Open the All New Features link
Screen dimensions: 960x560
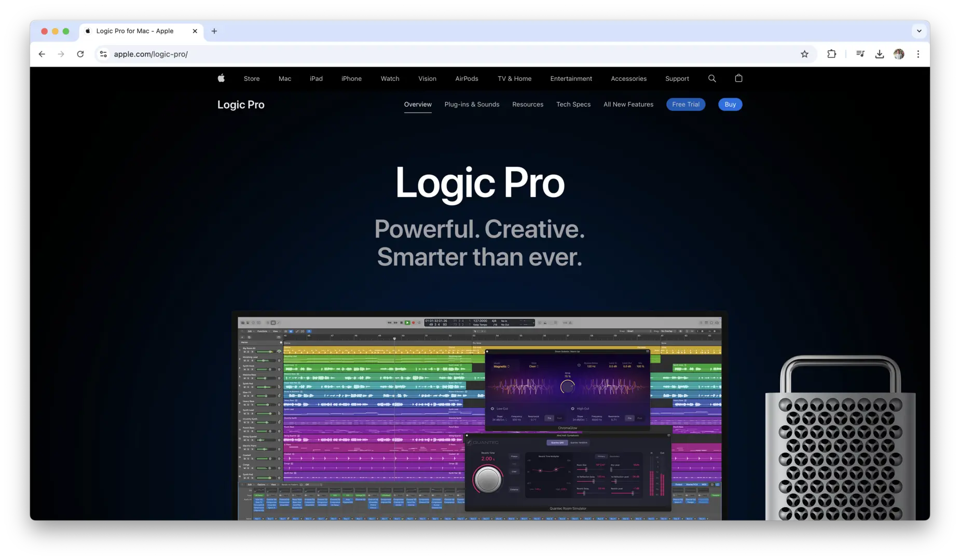coord(628,104)
